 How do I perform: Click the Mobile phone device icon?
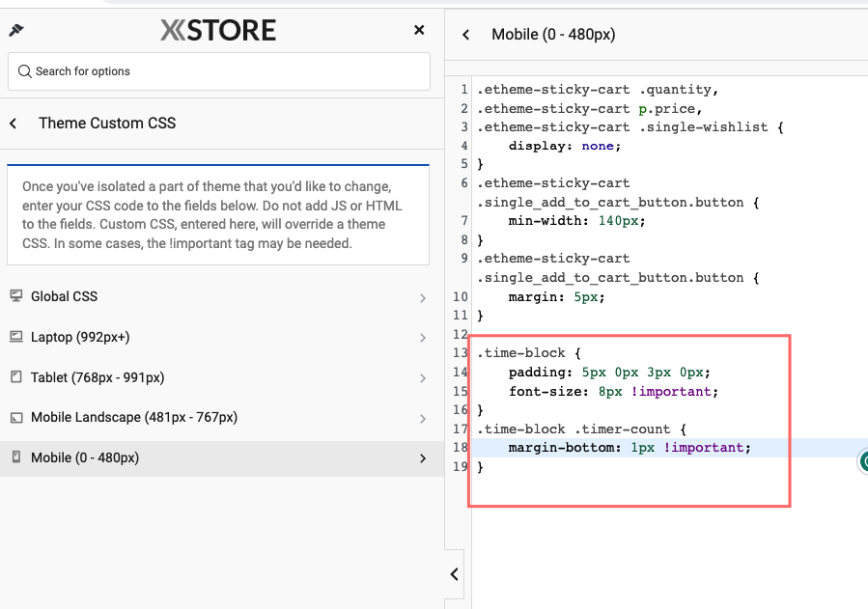point(16,457)
